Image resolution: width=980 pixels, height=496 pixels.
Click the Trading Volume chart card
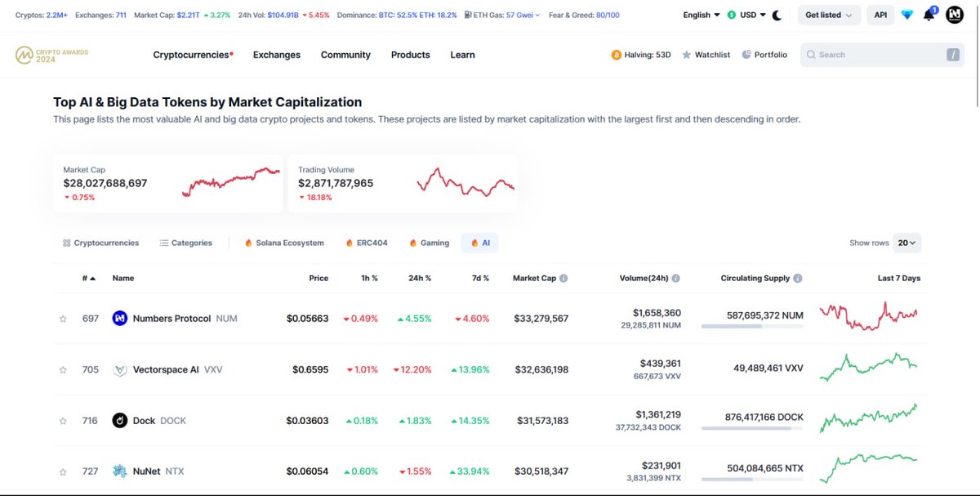403,183
